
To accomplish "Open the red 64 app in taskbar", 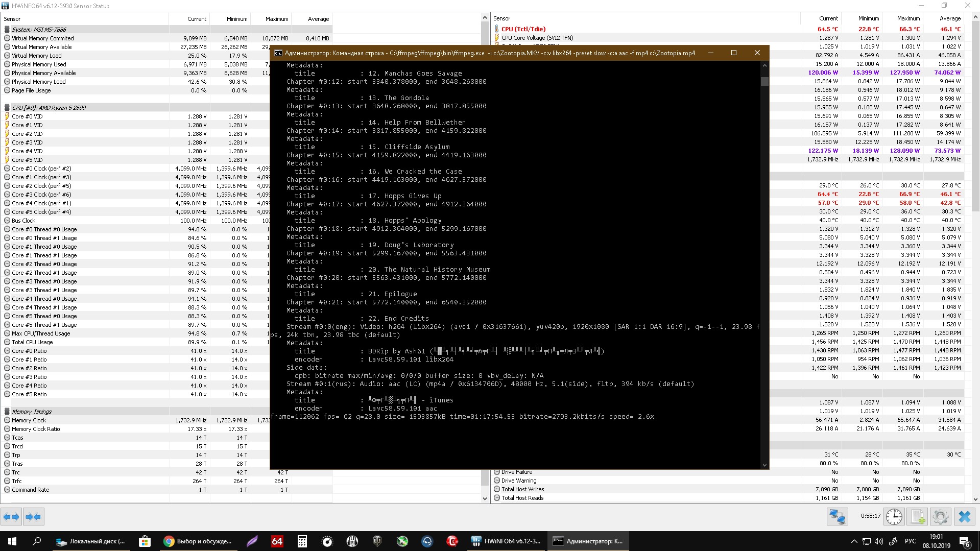I will [x=277, y=541].
